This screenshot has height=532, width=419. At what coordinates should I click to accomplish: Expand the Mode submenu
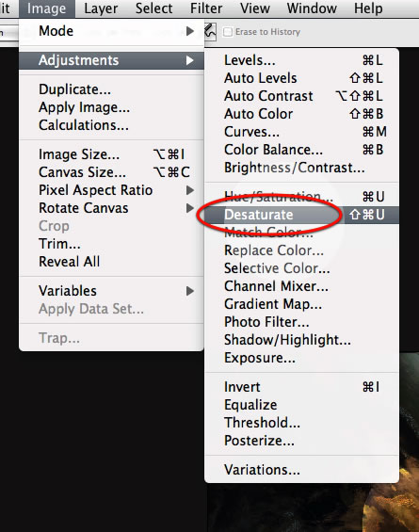click(111, 31)
